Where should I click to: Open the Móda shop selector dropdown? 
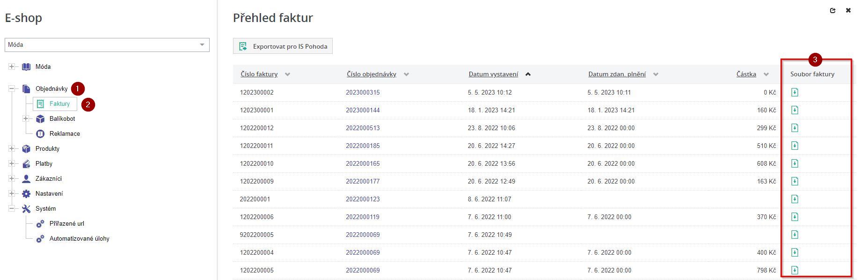(107, 45)
